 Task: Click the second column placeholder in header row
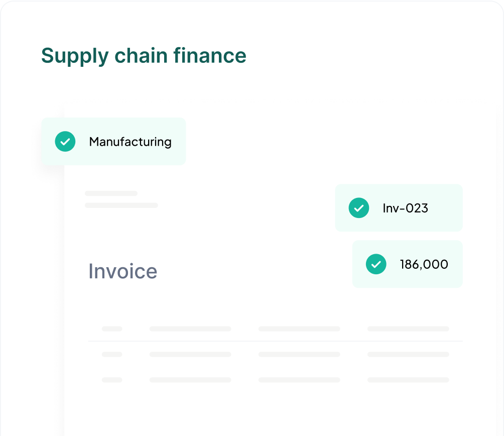pos(190,329)
